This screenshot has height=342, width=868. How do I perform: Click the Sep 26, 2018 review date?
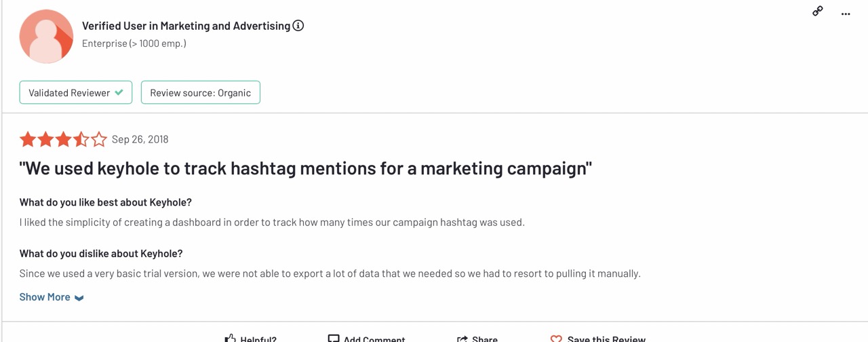click(140, 140)
